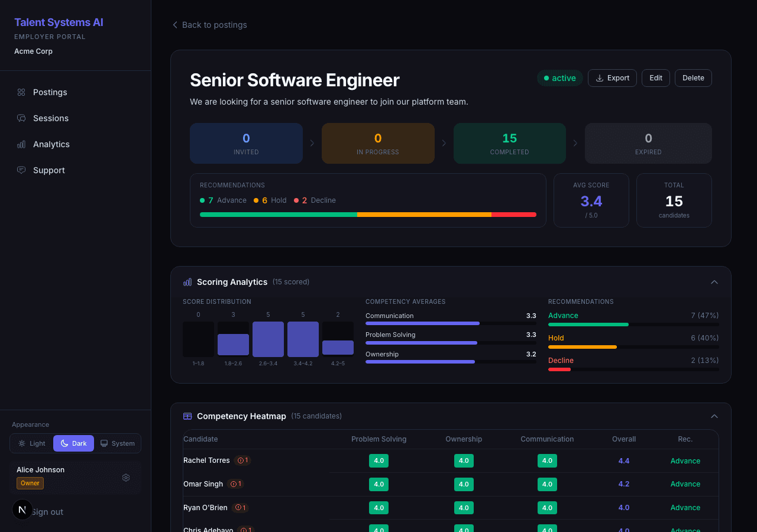
Task: Navigate to Analytics
Action: point(76,144)
